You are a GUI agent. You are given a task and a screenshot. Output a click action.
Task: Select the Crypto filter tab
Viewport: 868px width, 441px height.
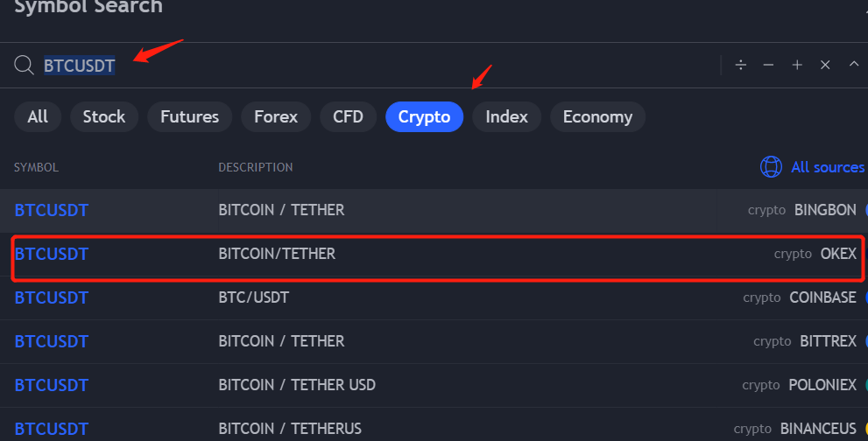[x=424, y=116]
